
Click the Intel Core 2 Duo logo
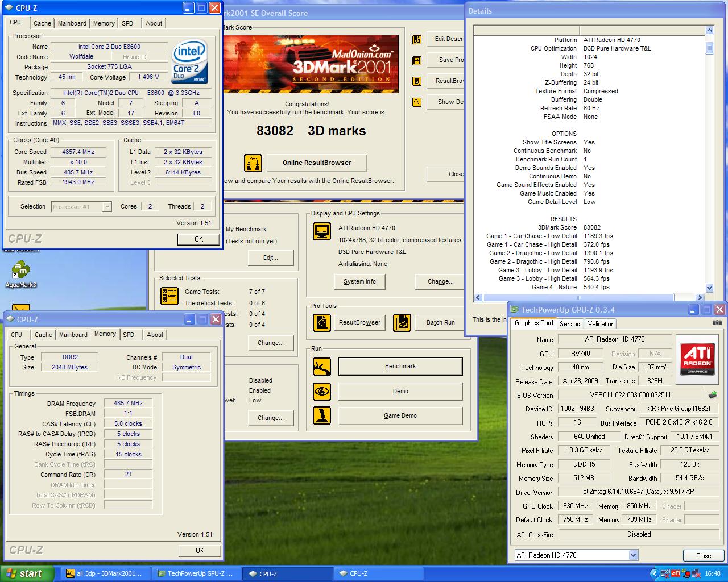pyautogui.click(x=189, y=61)
